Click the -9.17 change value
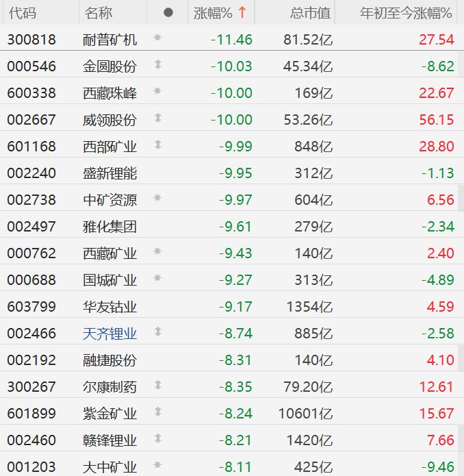The width and height of the screenshot is (464, 476). 235,307
